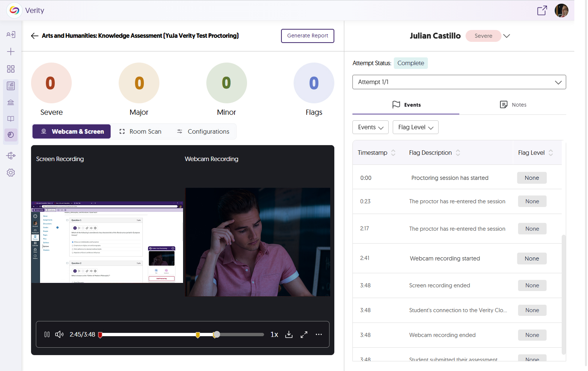Viewport: 588px width, 371px height.
Task: Open more options in video player
Action: pos(319,334)
